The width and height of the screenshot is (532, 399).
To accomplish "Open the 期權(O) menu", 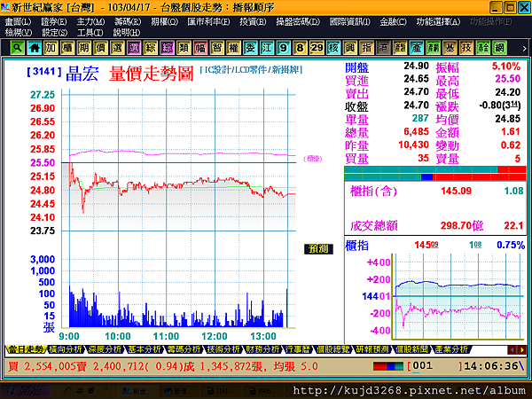I will 164,22.
